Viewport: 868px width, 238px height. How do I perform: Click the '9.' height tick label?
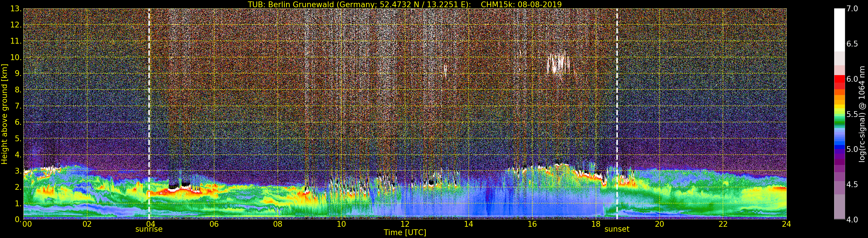click(x=18, y=73)
